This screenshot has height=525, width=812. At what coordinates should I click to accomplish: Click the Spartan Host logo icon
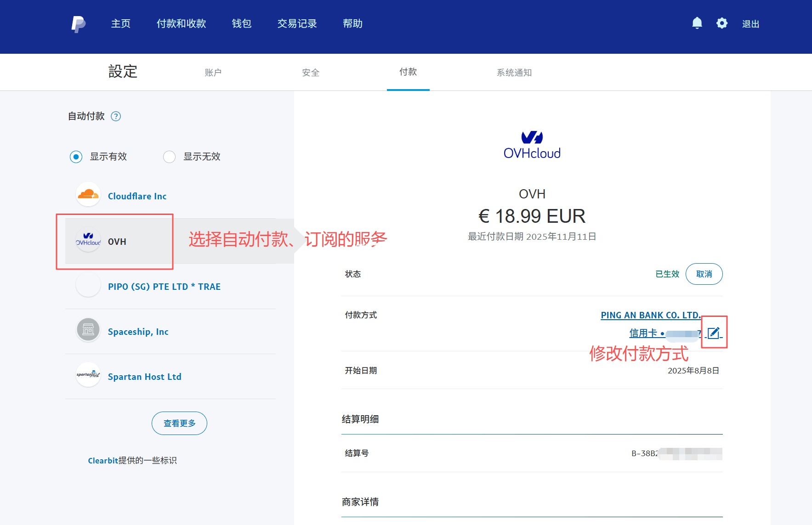point(88,375)
